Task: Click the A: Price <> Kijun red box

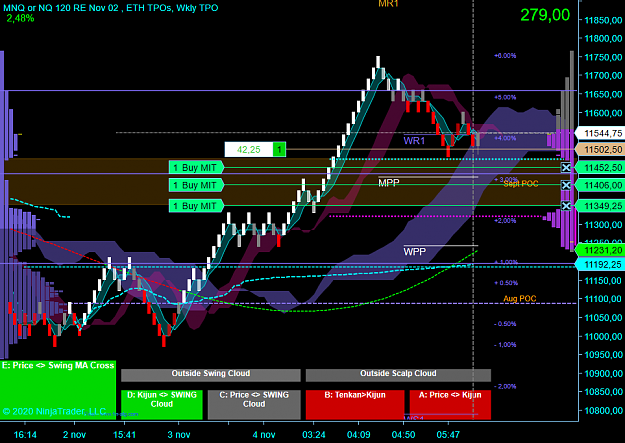Action: [450, 404]
